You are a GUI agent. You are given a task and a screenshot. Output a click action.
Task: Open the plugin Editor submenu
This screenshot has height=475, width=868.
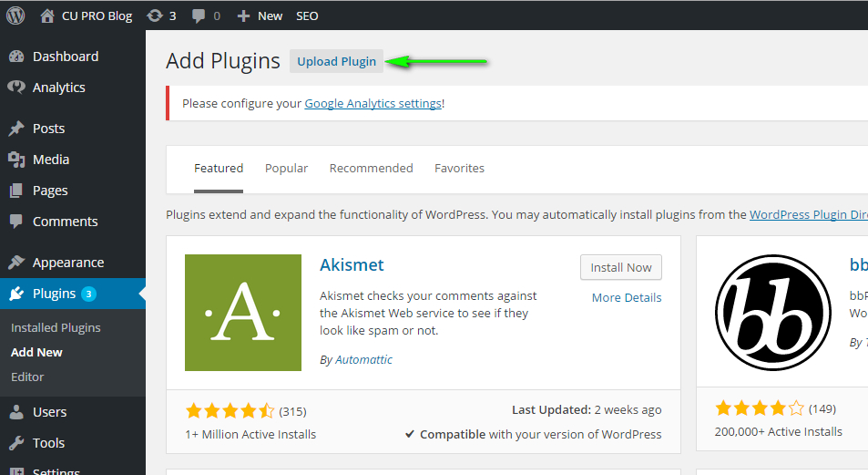(27, 377)
